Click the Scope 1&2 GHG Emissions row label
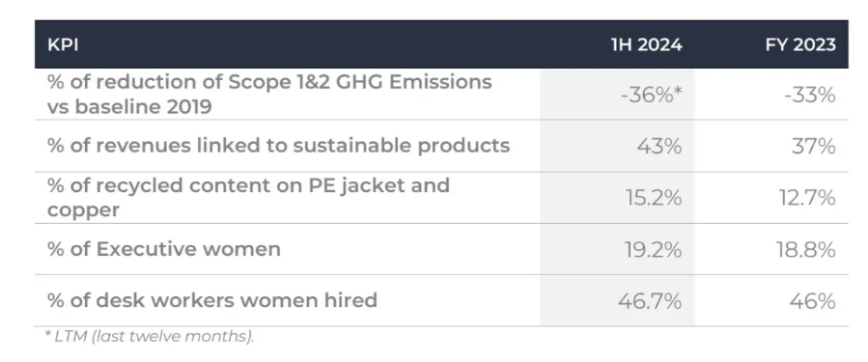The height and width of the screenshot is (362, 868). [x=269, y=94]
